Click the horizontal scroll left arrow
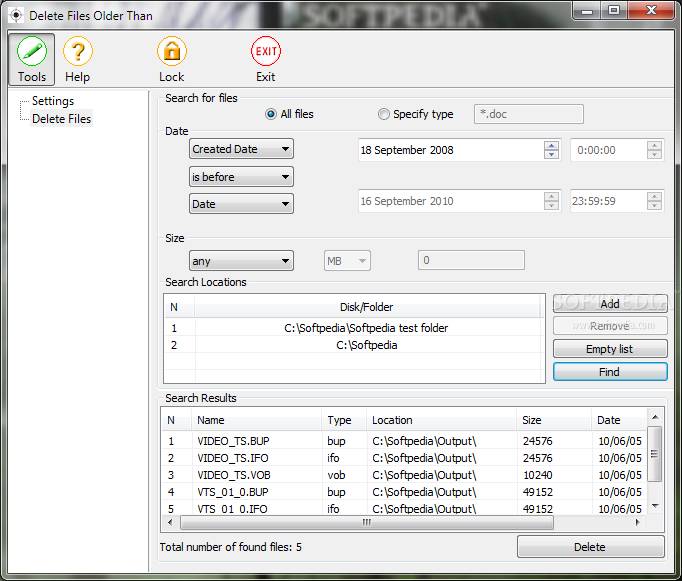682x581 pixels. point(170,522)
